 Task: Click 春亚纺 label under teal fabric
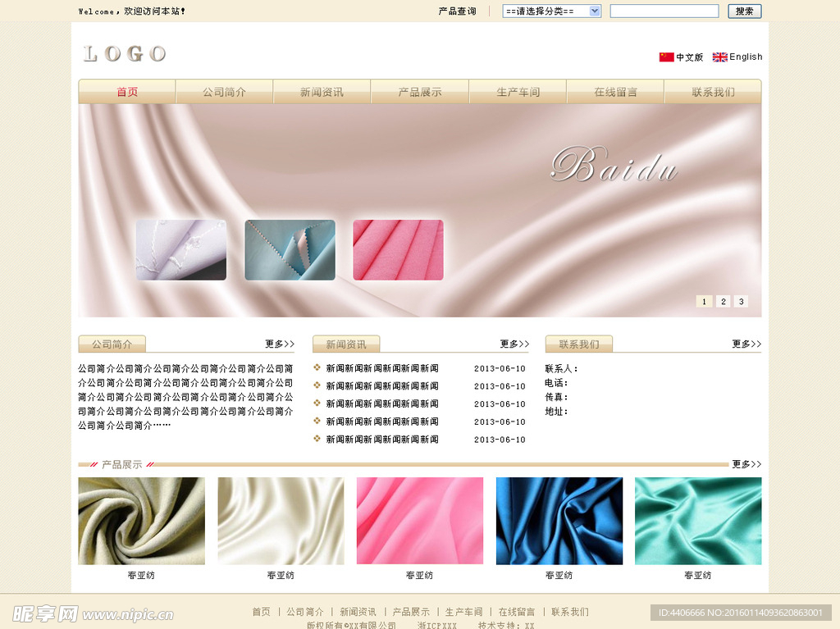point(698,576)
